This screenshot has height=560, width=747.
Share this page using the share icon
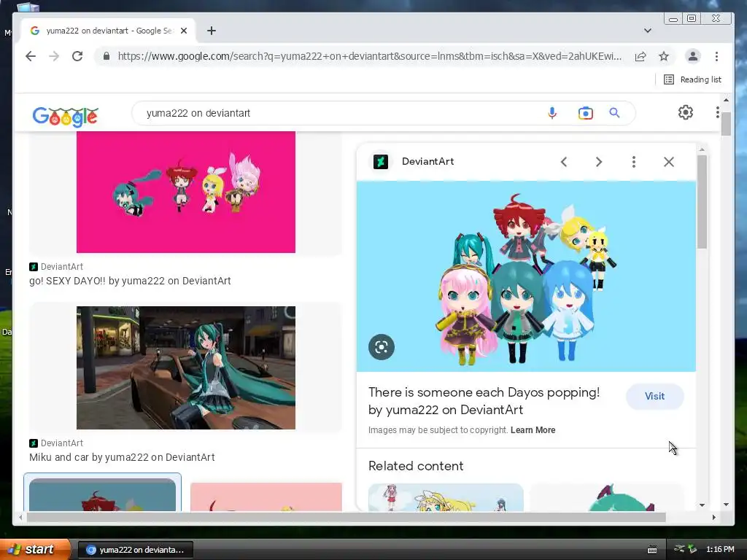click(x=640, y=56)
